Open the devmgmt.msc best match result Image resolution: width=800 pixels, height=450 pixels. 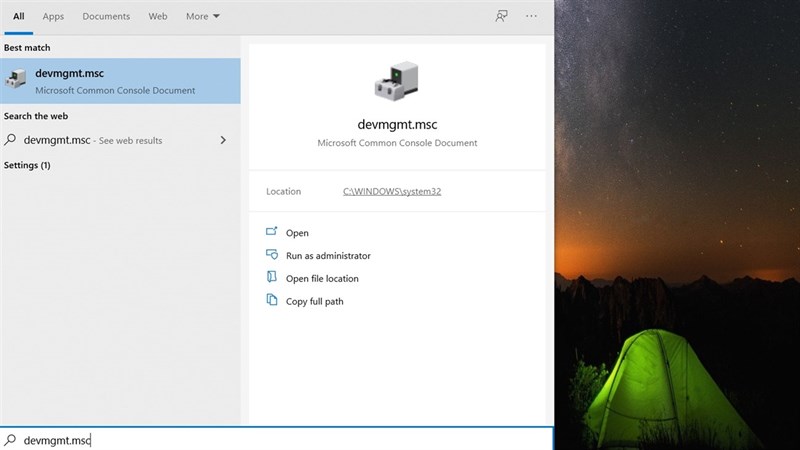pos(120,80)
